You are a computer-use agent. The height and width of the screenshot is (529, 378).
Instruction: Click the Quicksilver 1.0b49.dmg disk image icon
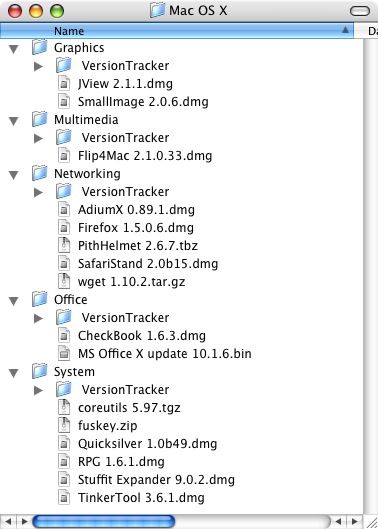point(64,444)
